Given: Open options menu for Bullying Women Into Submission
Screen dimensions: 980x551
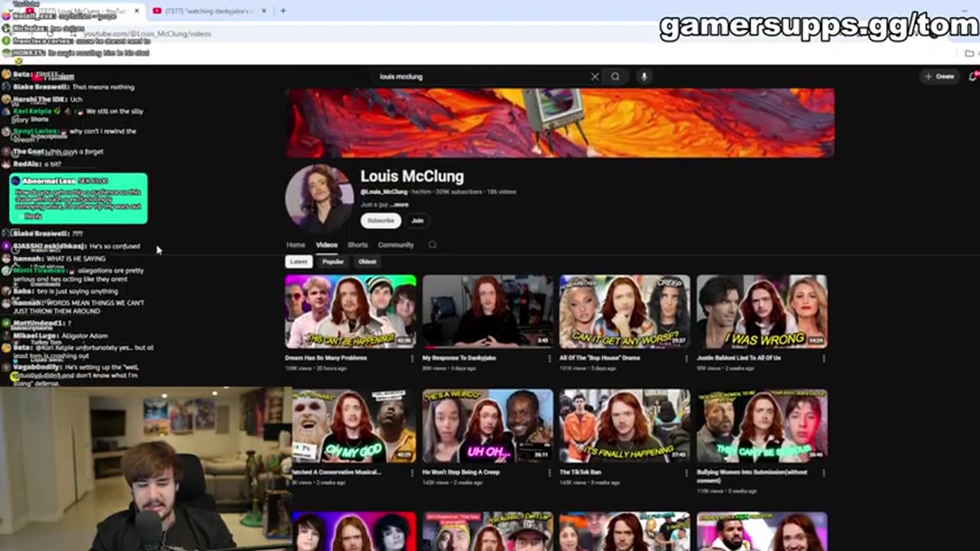Looking at the screenshot, I should (824, 473).
